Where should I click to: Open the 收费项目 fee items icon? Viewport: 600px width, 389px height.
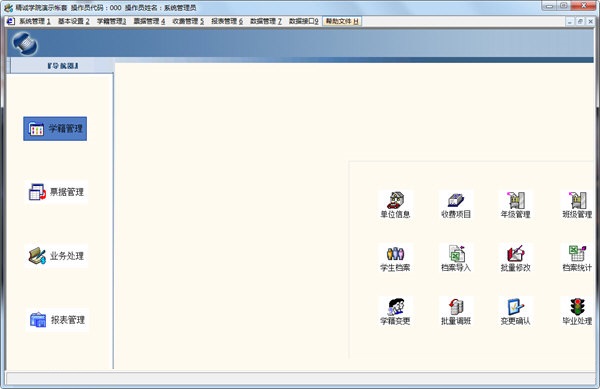point(456,205)
